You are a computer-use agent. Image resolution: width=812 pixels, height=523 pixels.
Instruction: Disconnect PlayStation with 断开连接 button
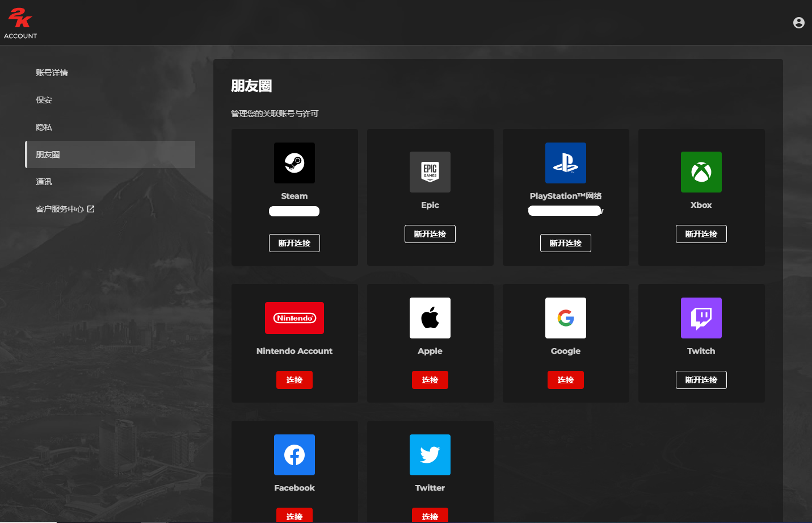[566, 243]
